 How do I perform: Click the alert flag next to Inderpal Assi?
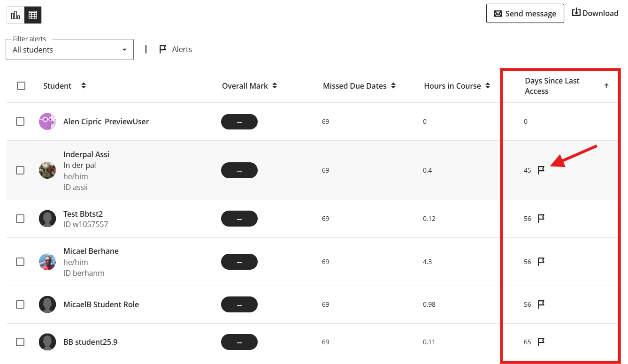pyautogui.click(x=541, y=170)
